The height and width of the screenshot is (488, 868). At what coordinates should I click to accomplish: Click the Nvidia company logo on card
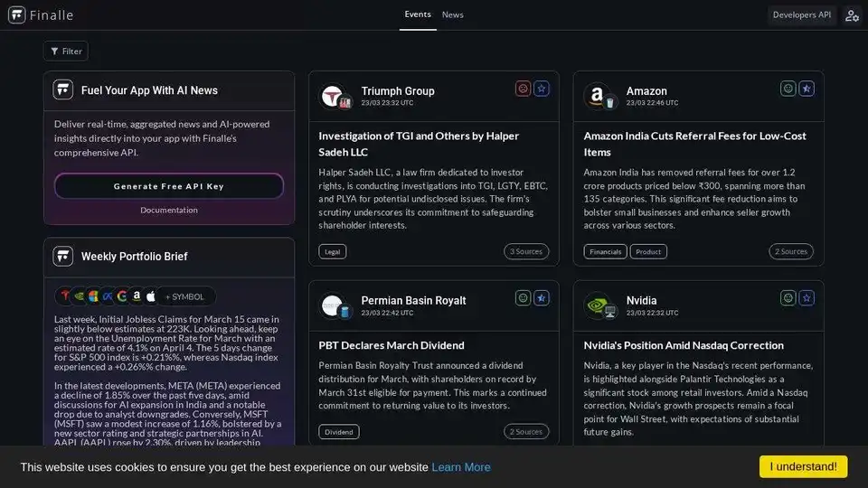click(596, 305)
